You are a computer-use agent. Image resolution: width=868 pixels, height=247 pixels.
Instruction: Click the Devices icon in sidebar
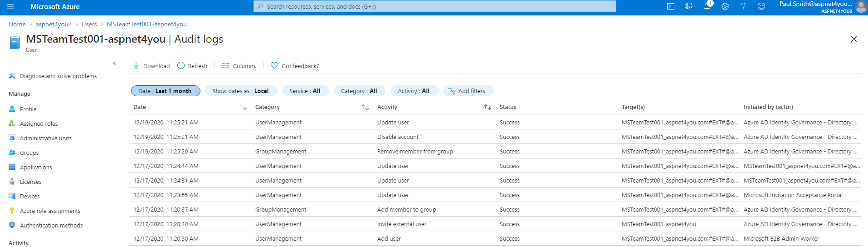[12, 196]
